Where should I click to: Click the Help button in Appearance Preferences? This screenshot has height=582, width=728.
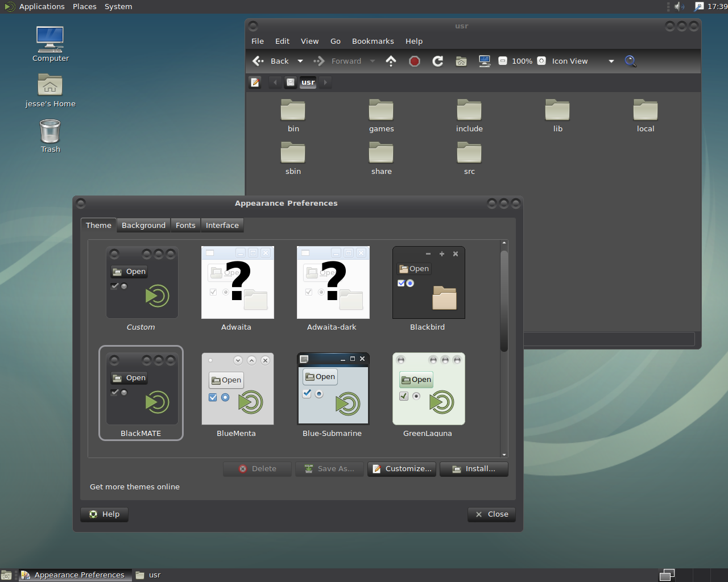(x=105, y=514)
